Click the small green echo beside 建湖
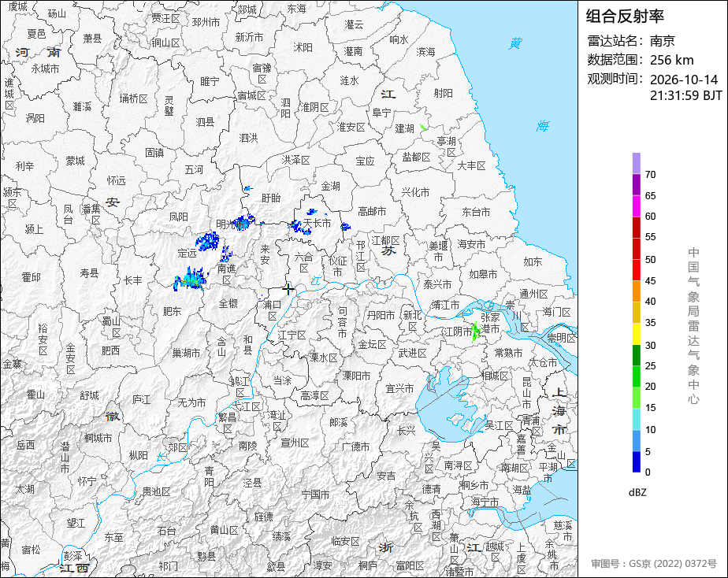Image resolution: width=728 pixels, height=578 pixels. coord(423,127)
